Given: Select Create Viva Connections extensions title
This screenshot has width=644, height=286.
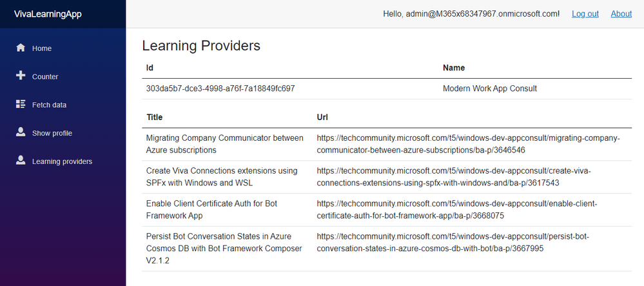Looking at the screenshot, I should 222,177.
